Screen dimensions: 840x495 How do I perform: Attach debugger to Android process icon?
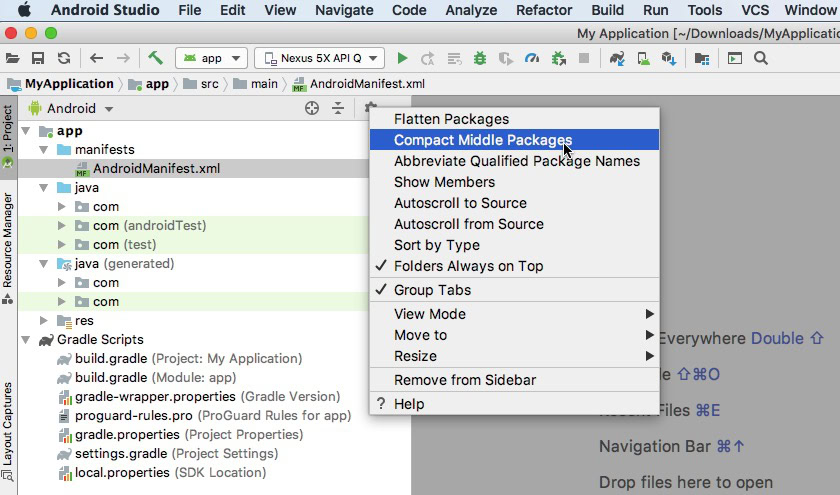(x=559, y=58)
